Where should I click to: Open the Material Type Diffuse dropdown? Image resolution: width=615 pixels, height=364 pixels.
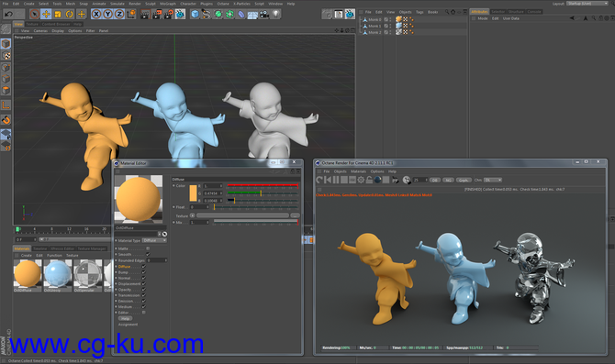pyautogui.click(x=154, y=240)
